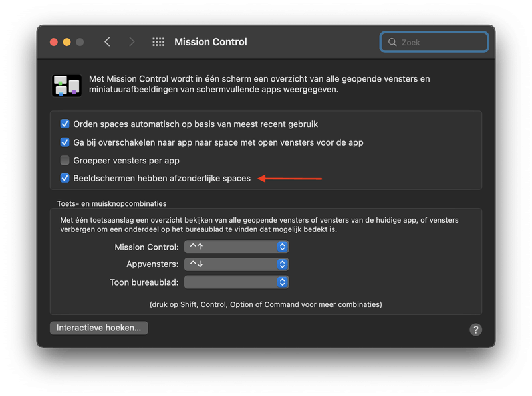
Task: Click the back chevron in title bar
Action: (x=107, y=42)
